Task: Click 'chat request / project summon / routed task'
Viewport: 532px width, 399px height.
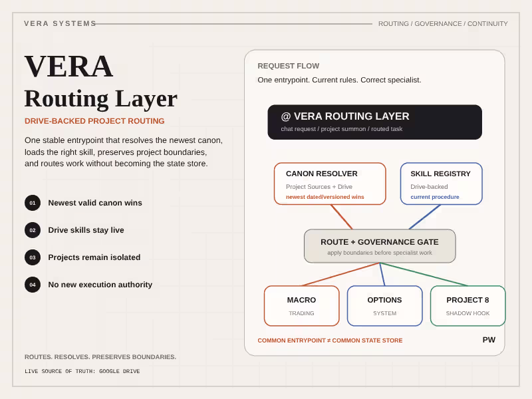Action: point(342,129)
